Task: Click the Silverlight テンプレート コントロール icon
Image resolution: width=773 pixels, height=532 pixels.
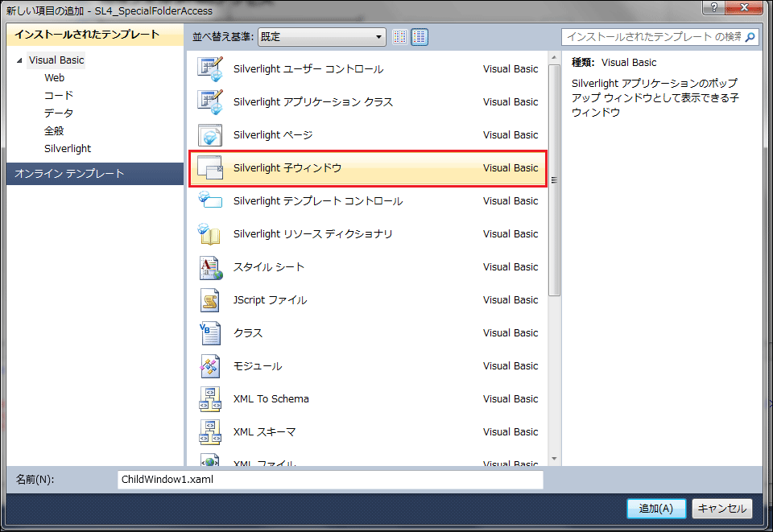Action: point(210,200)
